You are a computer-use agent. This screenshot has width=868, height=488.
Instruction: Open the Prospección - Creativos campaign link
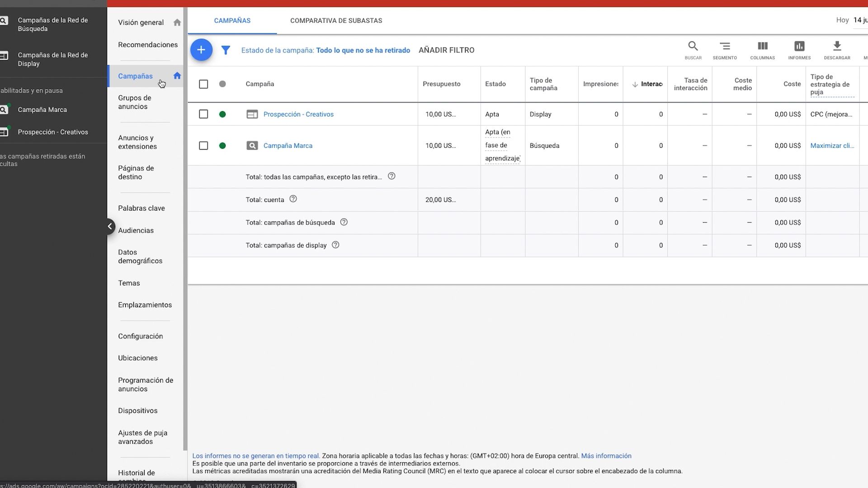298,114
